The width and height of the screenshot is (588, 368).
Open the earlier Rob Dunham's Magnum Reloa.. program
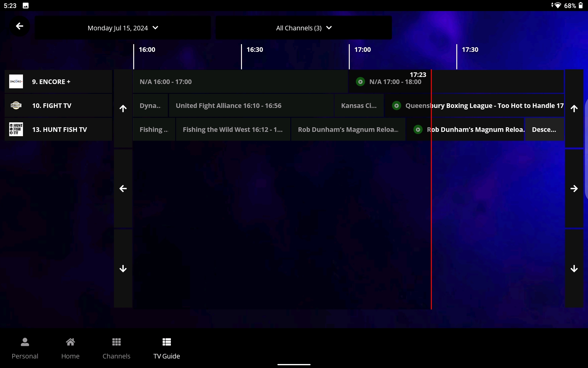tap(348, 129)
